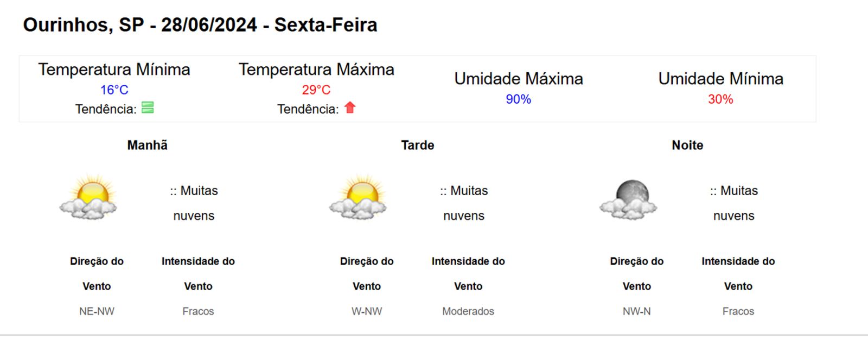Select the Noite period heading
Screen dimensions: 868x339
pyautogui.click(x=687, y=145)
